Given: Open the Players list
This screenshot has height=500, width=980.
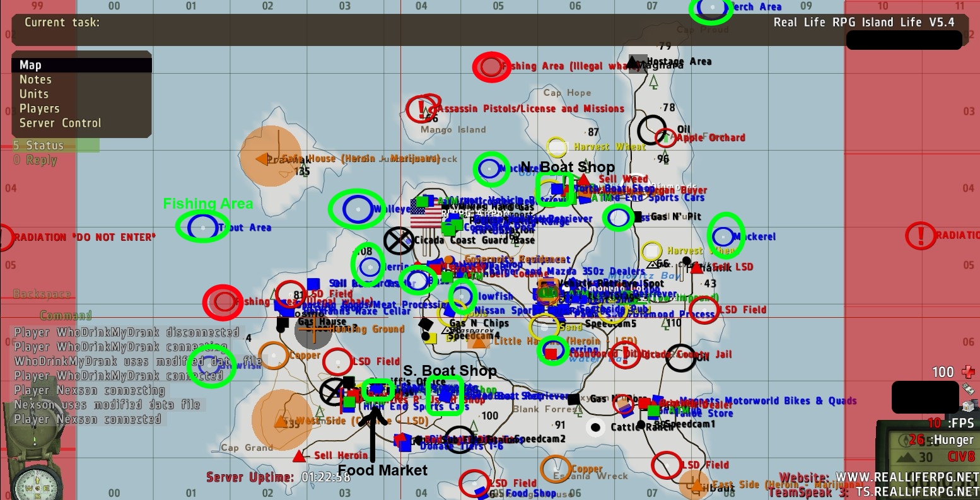Looking at the screenshot, I should pos(39,108).
